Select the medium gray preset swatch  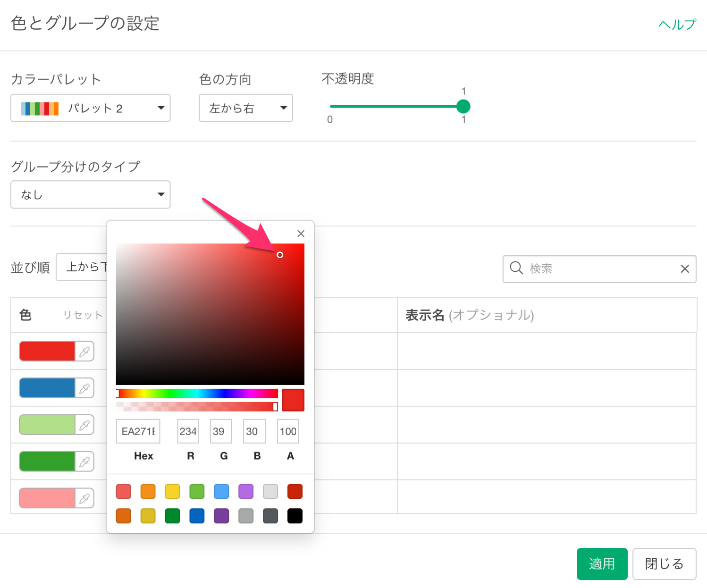click(x=246, y=516)
